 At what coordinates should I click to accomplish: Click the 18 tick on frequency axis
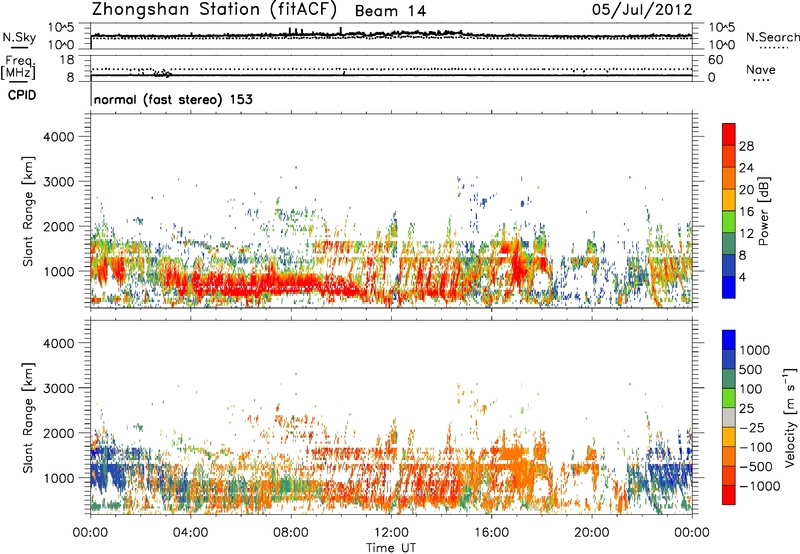point(67,60)
